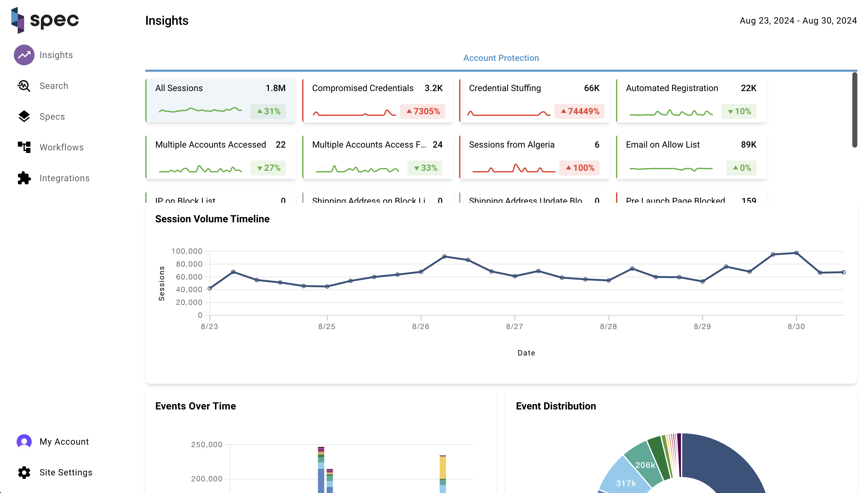
Task: Click the Insights navigation icon
Action: pyautogui.click(x=24, y=55)
